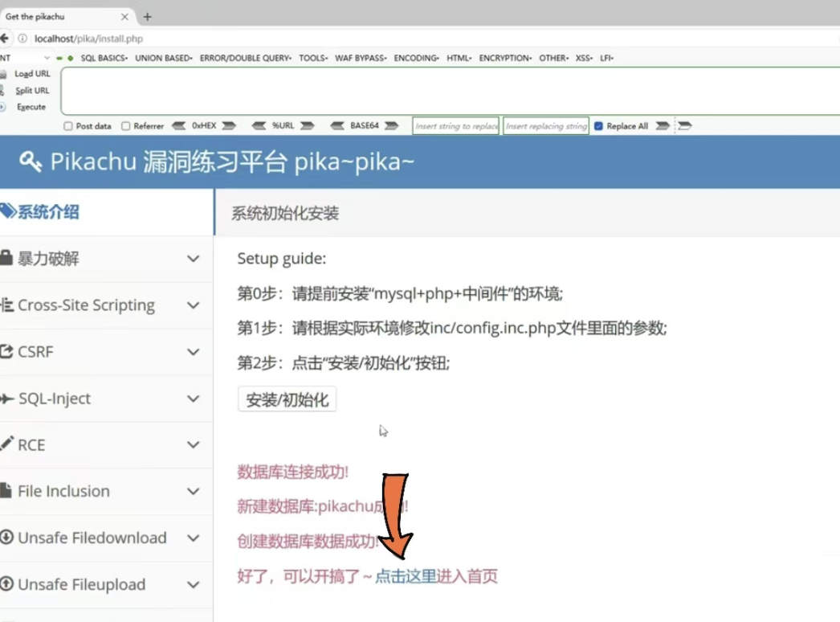Viewport: 840px width, 622px height.
Task: Click the Insert replacing string field
Action: pyautogui.click(x=546, y=126)
